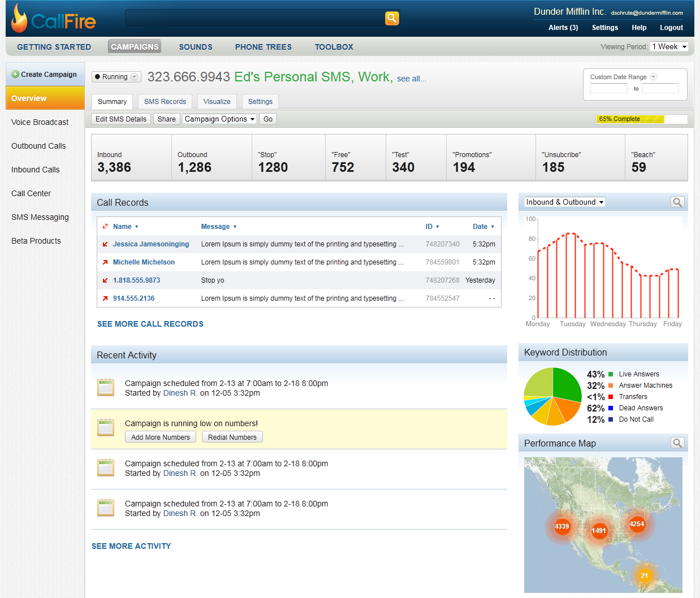Click the green plus icon beside Create Campaign
This screenshot has height=598, width=700.
[x=15, y=74]
